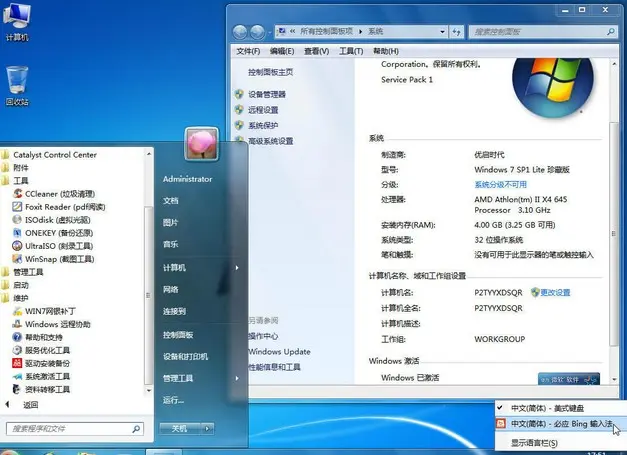This screenshot has height=455, width=627.
Task: Click 运行... in Start menu
Action: (173, 400)
